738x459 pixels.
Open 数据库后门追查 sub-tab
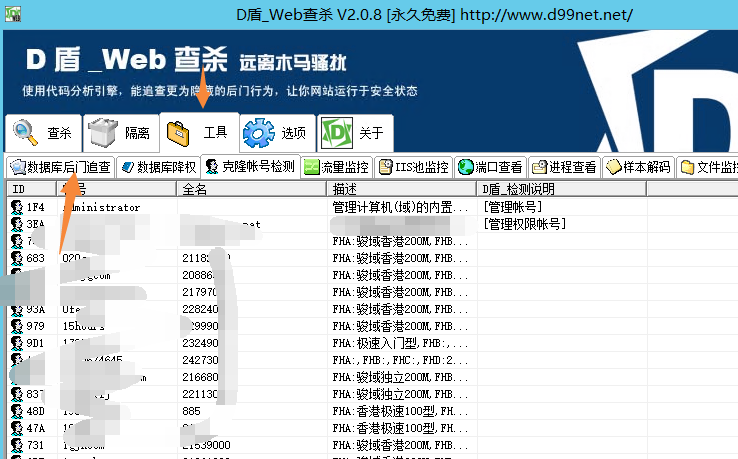click(x=61, y=167)
